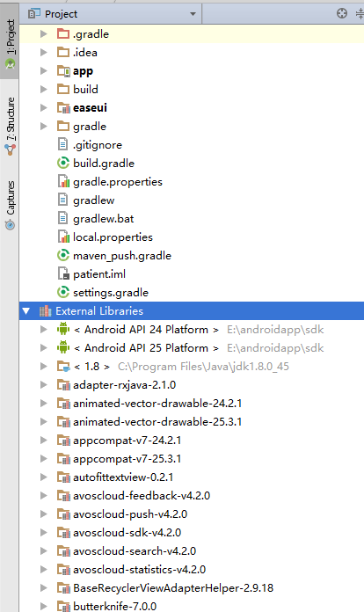Click the build folder icon
The height and width of the screenshot is (612, 364).
[63, 89]
